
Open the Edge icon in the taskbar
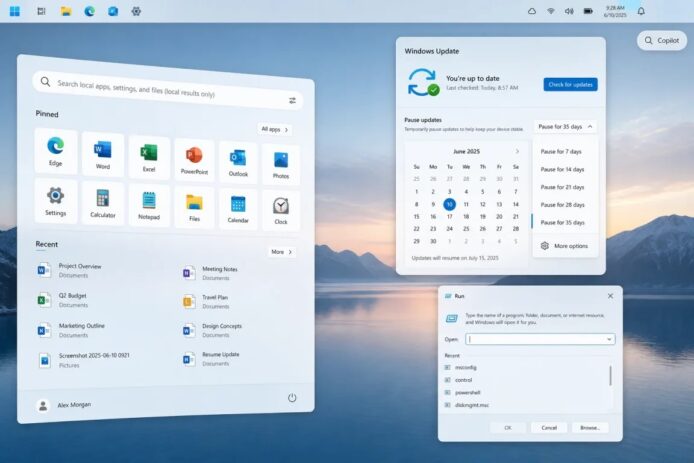pos(89,11)
